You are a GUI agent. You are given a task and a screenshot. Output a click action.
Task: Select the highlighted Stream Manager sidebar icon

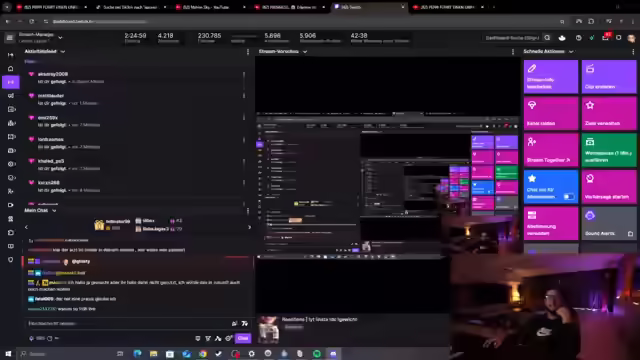(x=11, y=82)
